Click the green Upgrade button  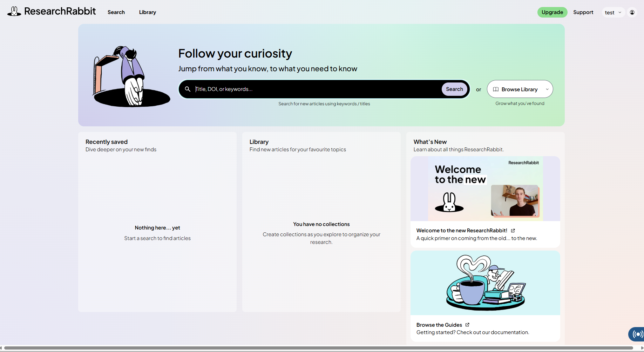[552, 12]
